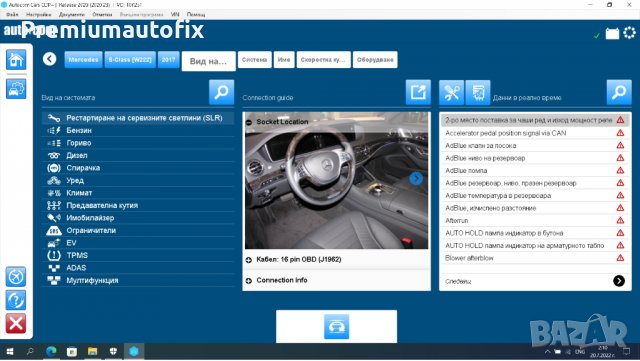Screen dimensions: 640x361
Task: Go to next page of data list
Action: point(619,281)
